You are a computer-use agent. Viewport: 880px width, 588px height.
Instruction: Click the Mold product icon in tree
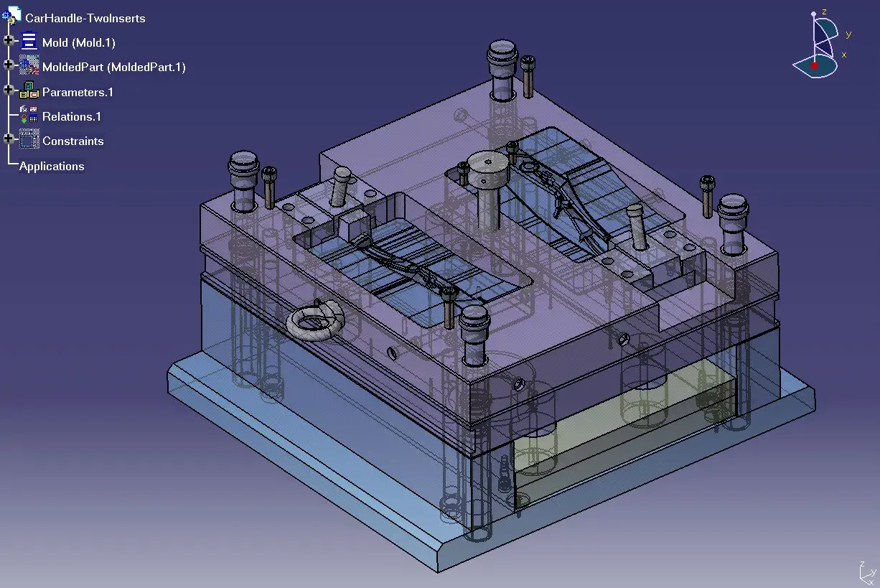pos(29,42)
